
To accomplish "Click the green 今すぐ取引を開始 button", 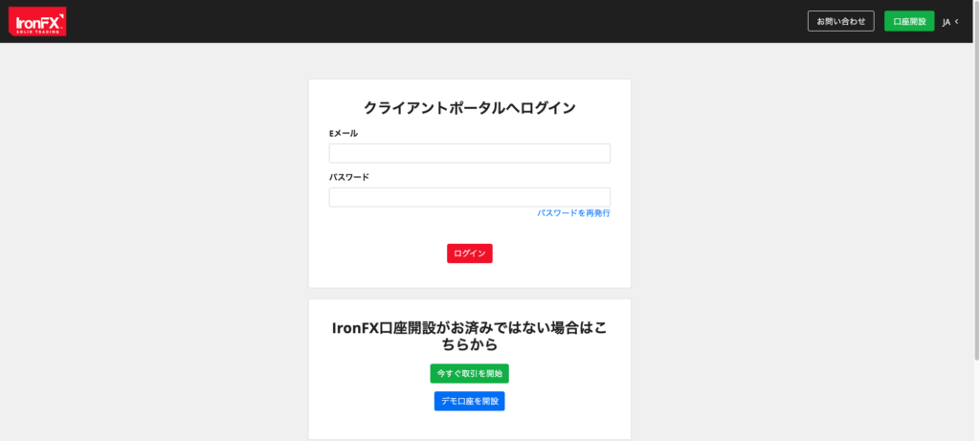I will click(x=469, y=373).
